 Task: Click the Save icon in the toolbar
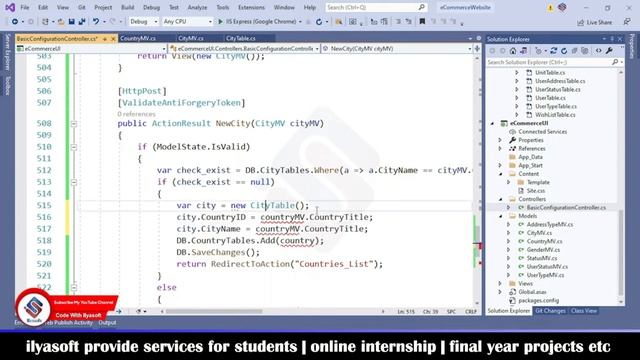coord(71,22)
